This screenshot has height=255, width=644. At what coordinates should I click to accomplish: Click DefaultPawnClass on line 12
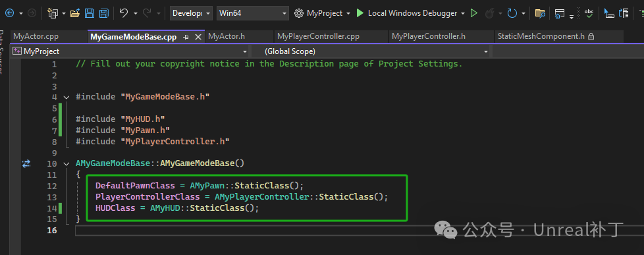135,186
